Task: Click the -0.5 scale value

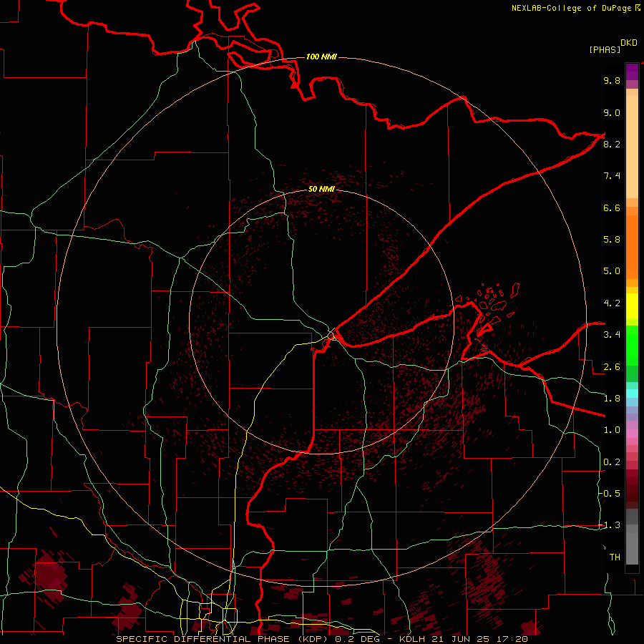Action: 610,494
